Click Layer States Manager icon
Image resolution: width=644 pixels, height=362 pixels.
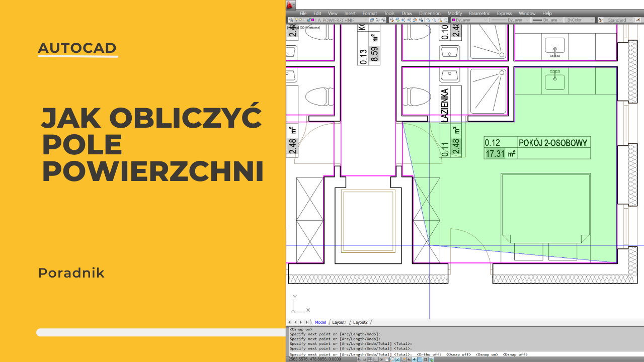click(x=383, y=20)
